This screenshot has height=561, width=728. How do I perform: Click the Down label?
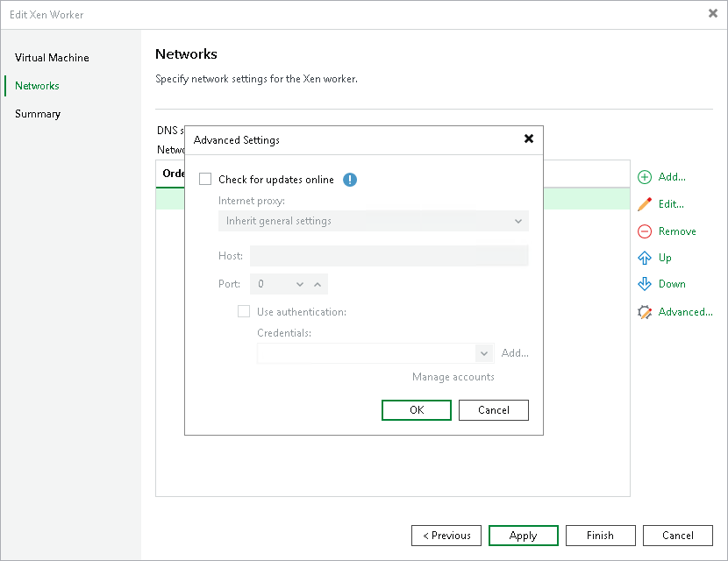coord(672,284)
